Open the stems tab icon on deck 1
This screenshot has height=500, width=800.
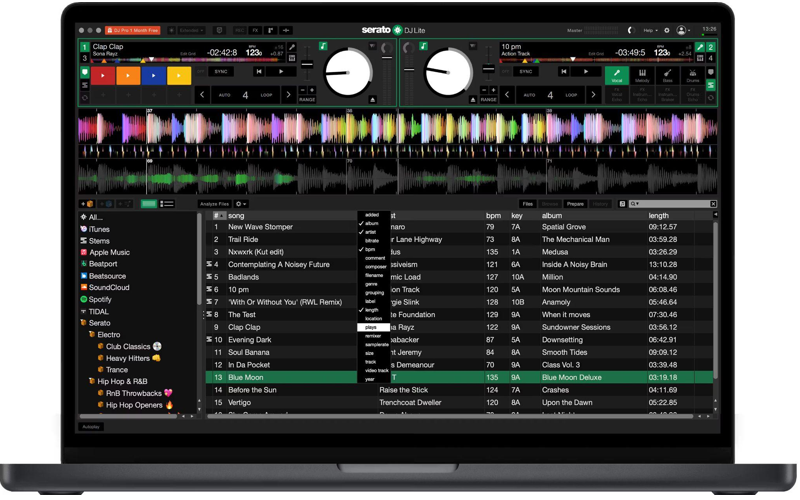85,85
